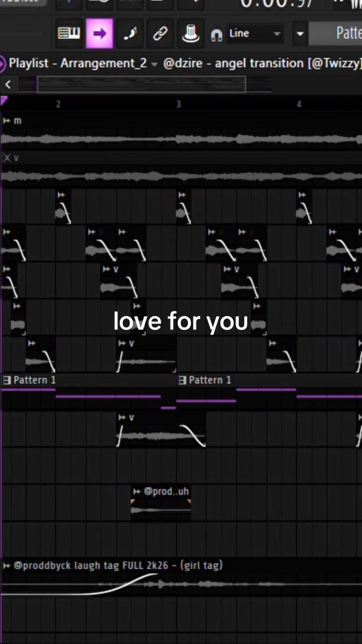Screen dimensions: 362x644
Task: Activate multilink to controllers knob icon
Action: pos(190,34)
